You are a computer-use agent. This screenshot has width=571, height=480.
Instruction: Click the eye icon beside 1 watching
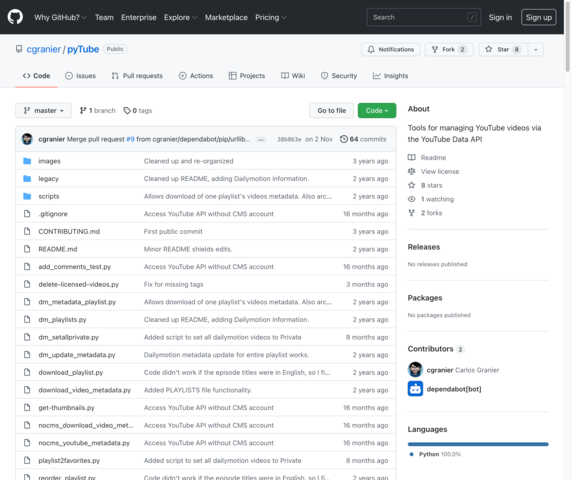tap(411, 199)
